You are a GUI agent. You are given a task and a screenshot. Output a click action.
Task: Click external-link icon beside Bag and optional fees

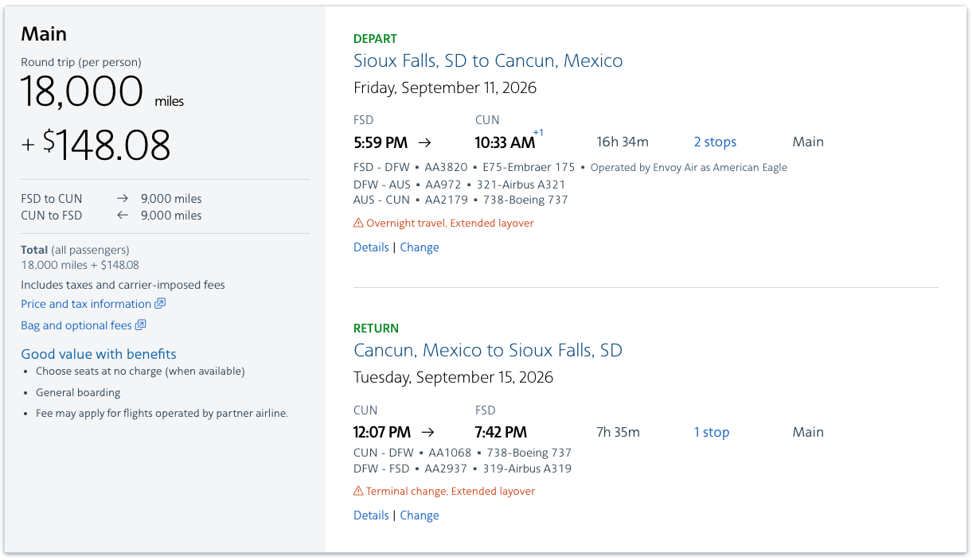141,325
